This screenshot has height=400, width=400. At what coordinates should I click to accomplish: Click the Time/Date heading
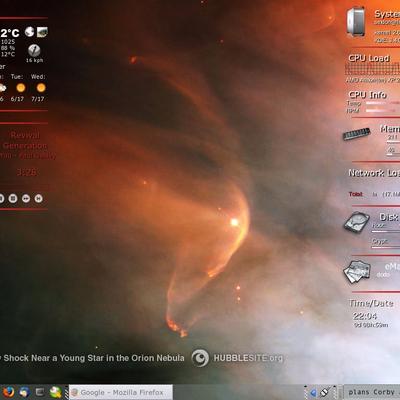(x=371, y=303)
